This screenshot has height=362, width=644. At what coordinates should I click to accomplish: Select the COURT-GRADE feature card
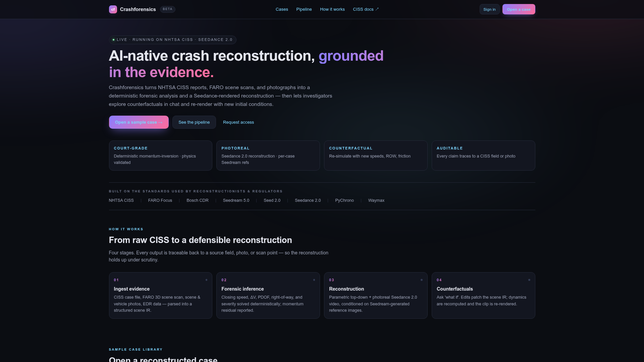[x=160, y=156]
